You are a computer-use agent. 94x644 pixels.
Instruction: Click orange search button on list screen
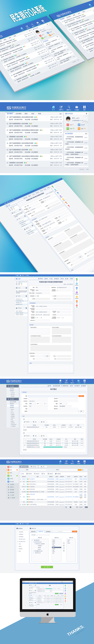point(80,470)
